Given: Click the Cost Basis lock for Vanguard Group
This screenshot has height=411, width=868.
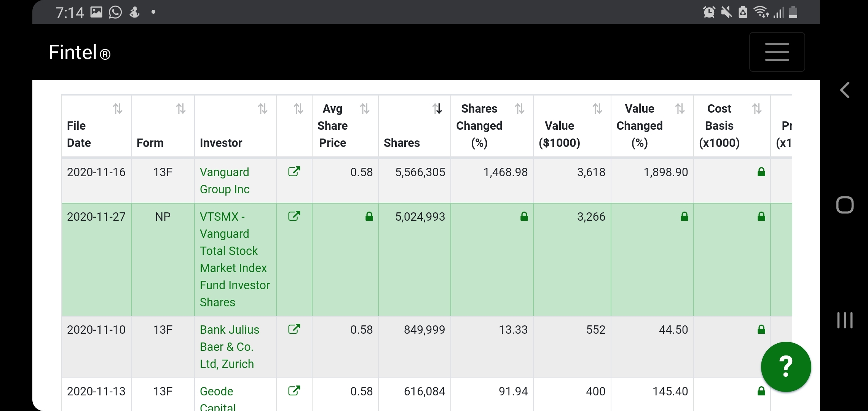Looking at the screenshot, I should click(761, 172).
